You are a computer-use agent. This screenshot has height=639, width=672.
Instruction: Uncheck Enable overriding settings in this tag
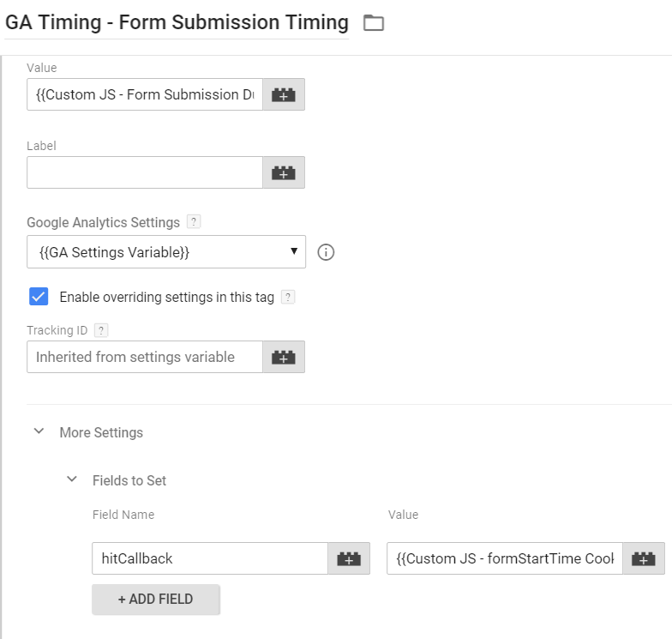[39, 298]
